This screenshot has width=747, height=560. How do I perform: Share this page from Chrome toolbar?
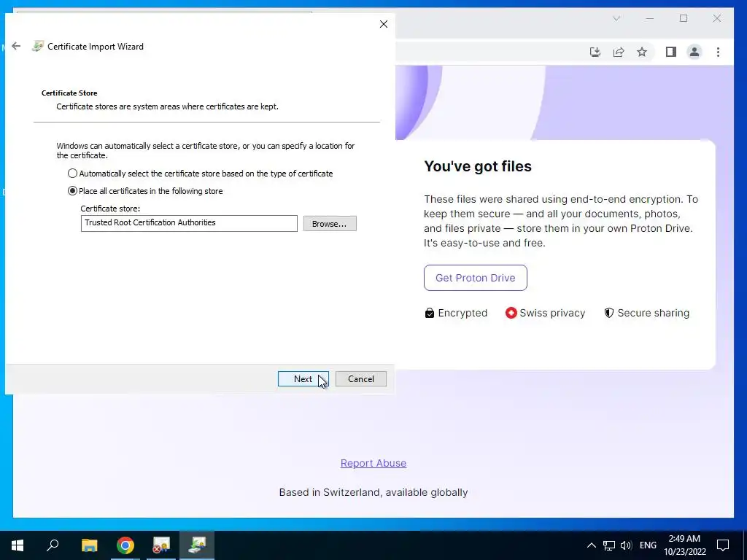[619, 52]
